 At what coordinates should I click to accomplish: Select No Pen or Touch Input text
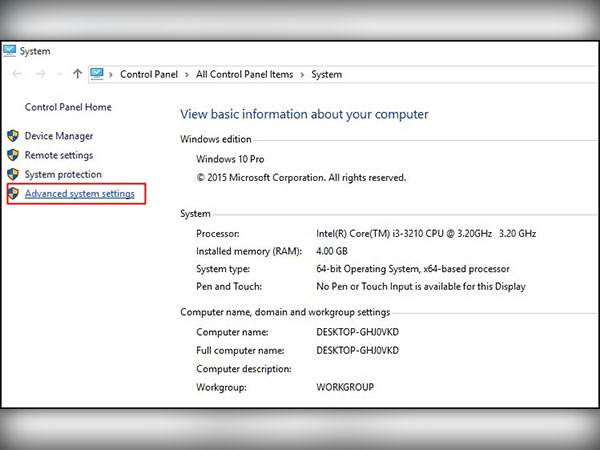click(x=421, y=287)
